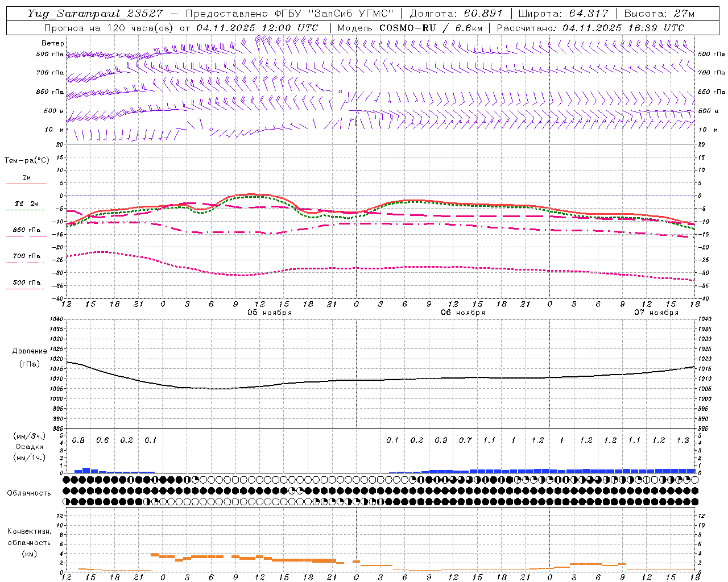Click the 1.3 precipitation value
Image resolution: width=728 pixels, height=582 pixels.
point(682,440)
